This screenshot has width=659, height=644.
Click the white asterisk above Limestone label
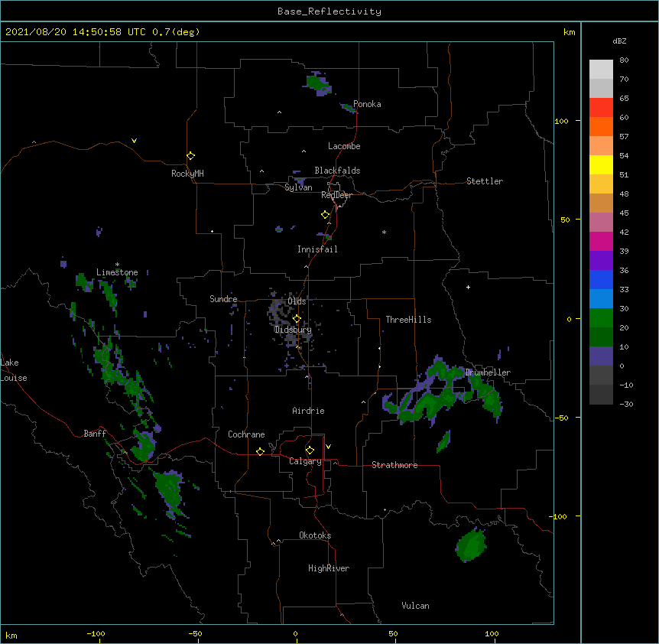[x=117, y=265]
